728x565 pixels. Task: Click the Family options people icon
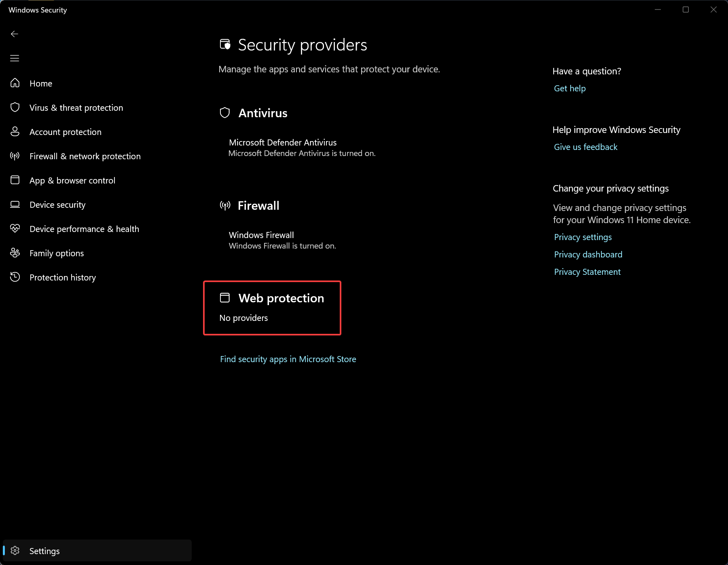15,253
